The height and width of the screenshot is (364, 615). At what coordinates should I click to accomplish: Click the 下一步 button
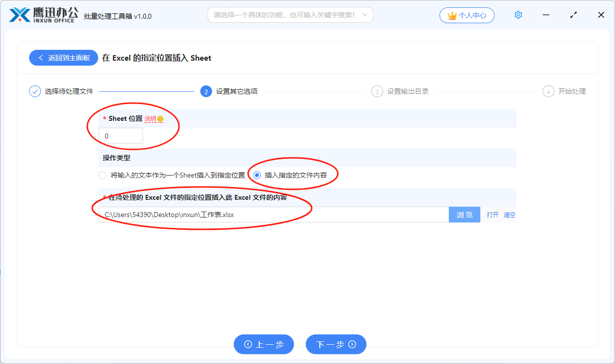pyautogui.click(x=336, y=344)
